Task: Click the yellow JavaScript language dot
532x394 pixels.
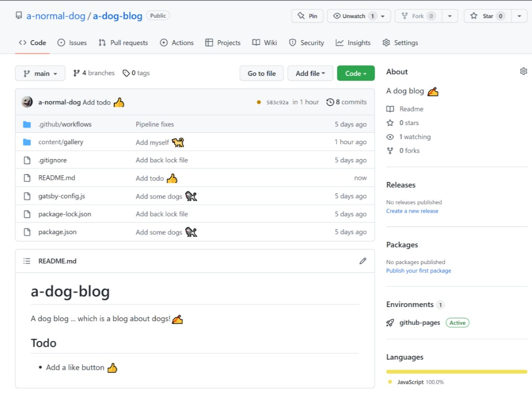Action: pos(390,382)
